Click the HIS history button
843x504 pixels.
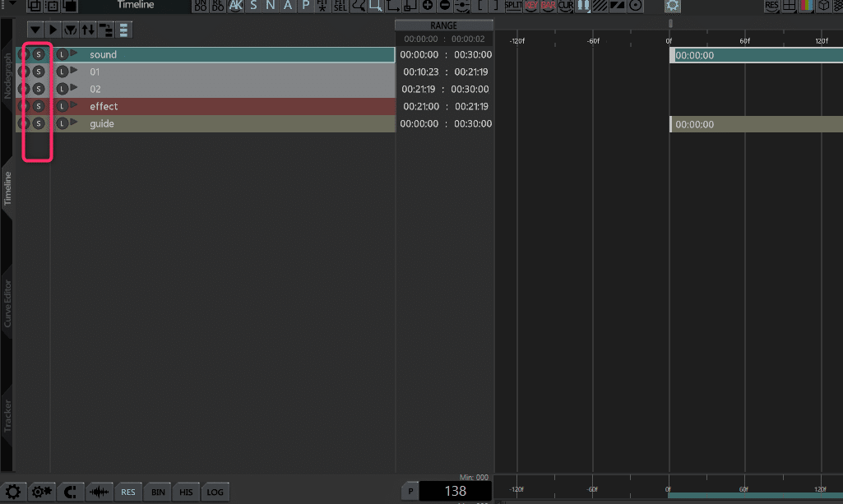point(186,492)
